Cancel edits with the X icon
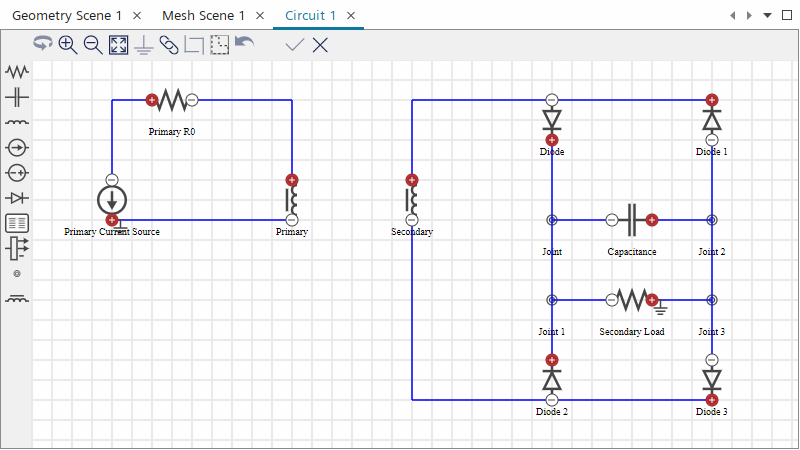This screenshot has width=800, height=450. [320, 44]
